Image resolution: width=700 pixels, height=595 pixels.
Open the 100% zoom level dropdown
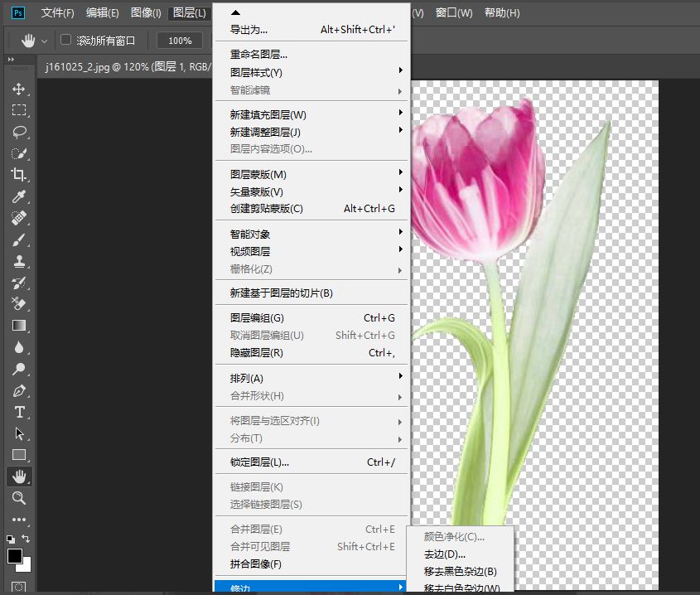click(x=180, y=39)
